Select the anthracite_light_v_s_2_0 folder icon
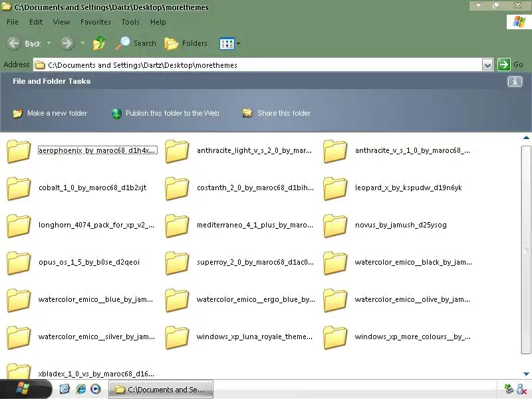 pos(177,152)
